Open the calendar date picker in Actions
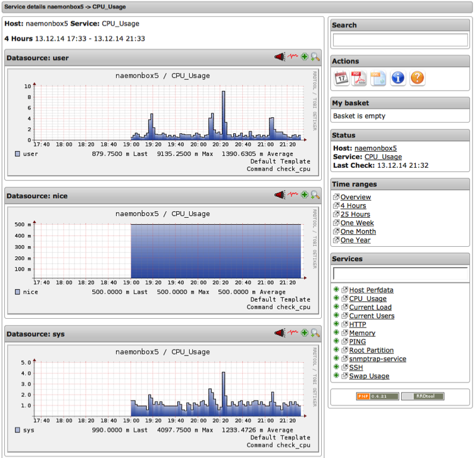Image resolution: width=476 pixels, height=458 pixels. tap(342, 78)
